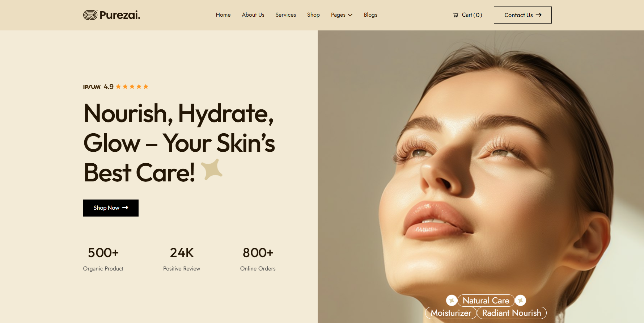Click the five orange rating stars

pyautogui.click(x=132, y=87)
